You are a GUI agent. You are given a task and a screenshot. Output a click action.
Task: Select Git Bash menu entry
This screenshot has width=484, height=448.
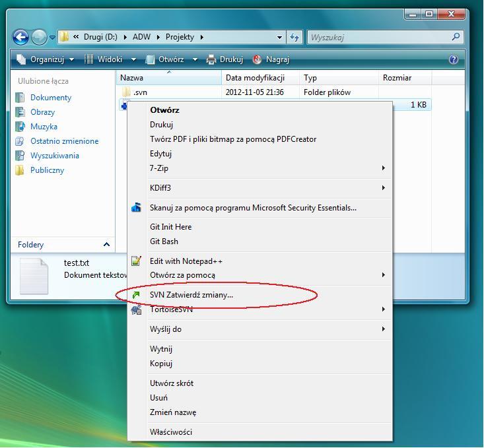coord(164,241)
